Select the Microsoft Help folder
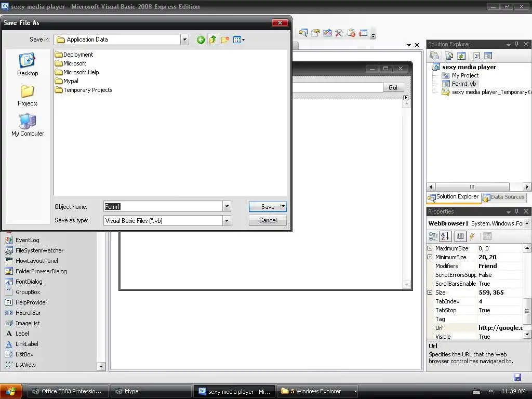The width and height of the screenshot is (532, 399). click(77, 72)
